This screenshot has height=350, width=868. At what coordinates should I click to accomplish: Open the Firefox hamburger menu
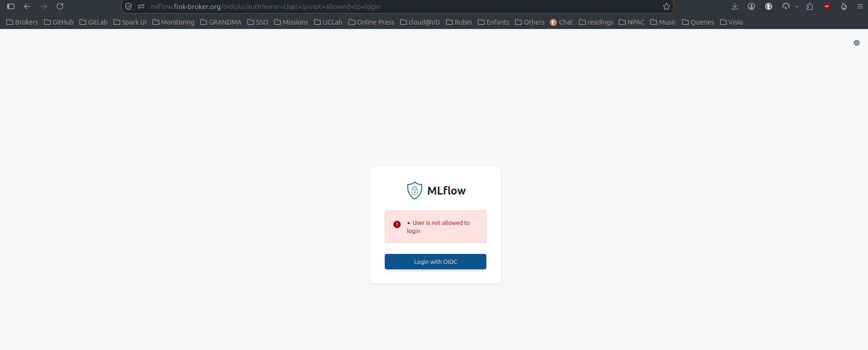(x=860, y=6)
